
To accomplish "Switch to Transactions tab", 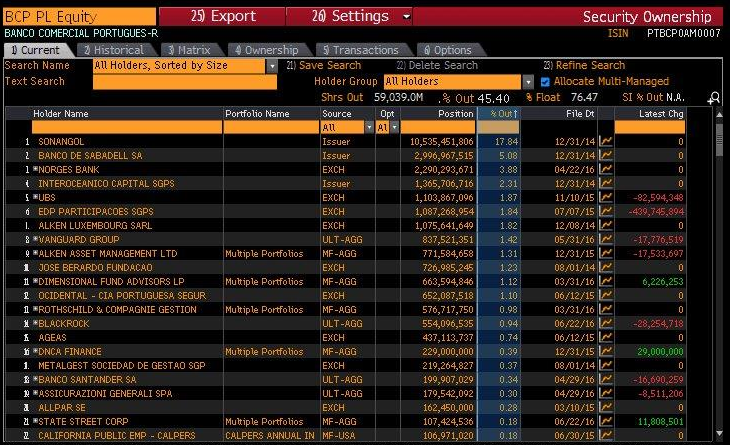I will [x=361, y=50].
